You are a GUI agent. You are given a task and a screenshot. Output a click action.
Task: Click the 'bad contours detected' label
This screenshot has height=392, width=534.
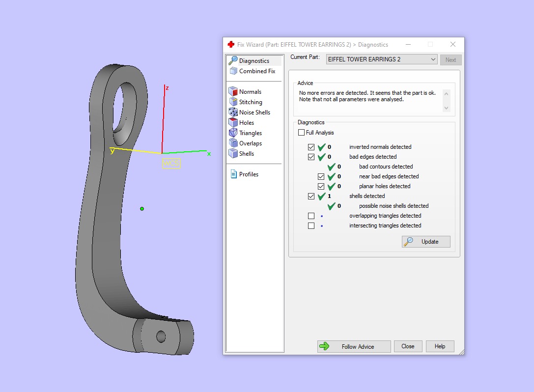(386, 167)
